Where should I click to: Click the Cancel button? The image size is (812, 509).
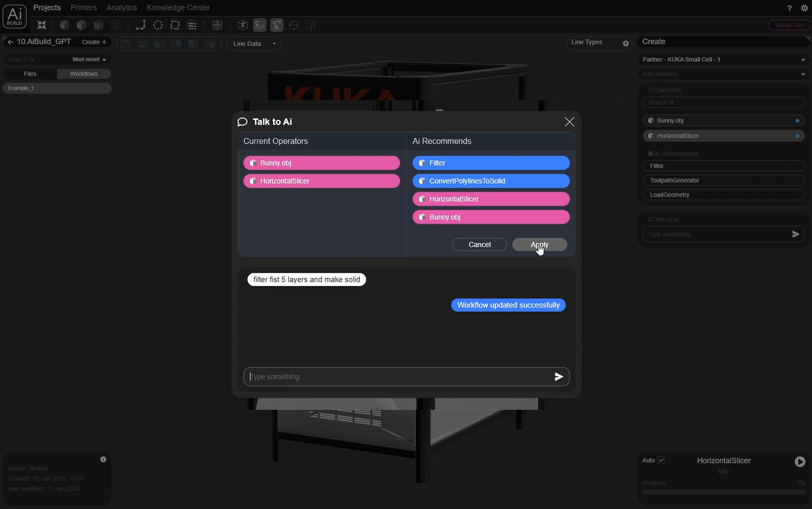click(x=479, y=245)
